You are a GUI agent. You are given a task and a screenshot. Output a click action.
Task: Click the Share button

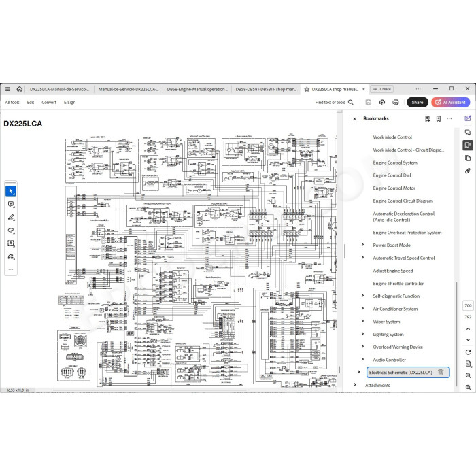(x=418, y=103)
